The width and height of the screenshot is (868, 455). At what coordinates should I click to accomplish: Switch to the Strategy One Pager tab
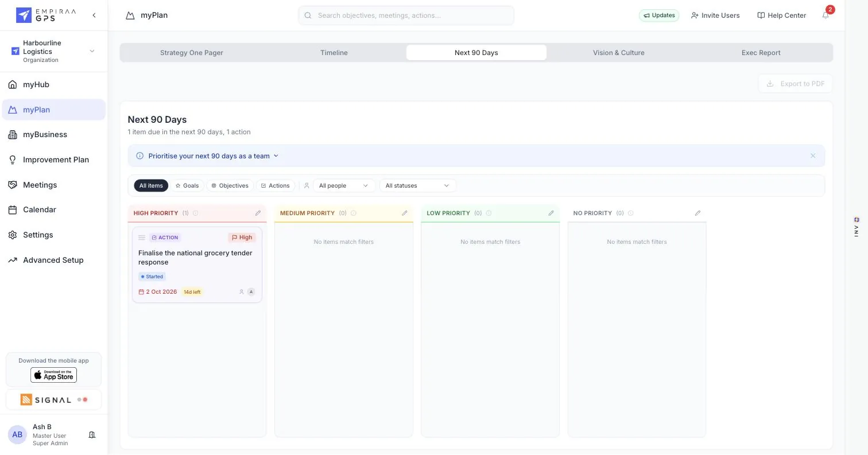[192, 53]
